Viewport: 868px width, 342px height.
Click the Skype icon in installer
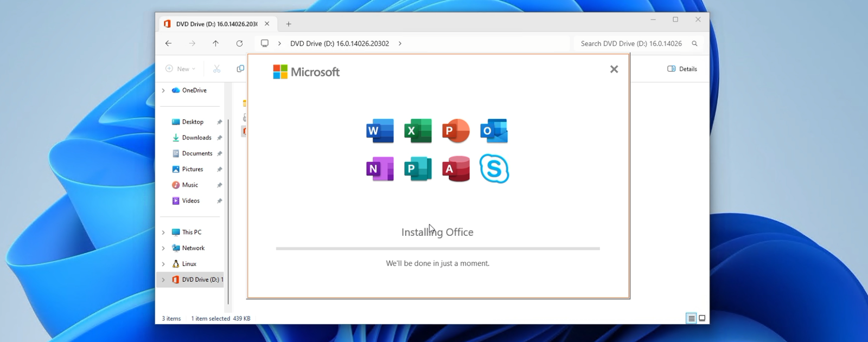tap(494, 169)
